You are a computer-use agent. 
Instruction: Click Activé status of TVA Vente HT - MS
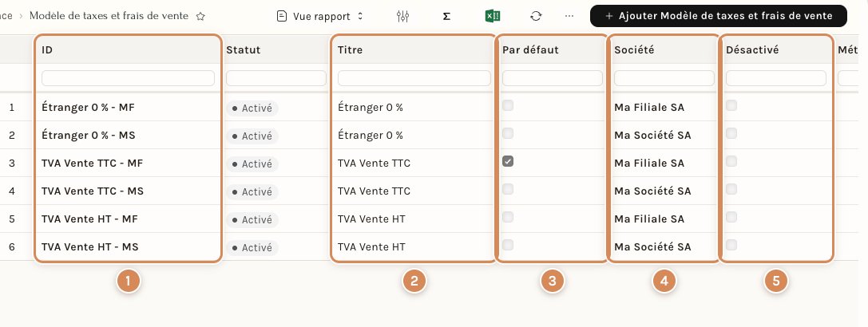(x=252, y=248)
